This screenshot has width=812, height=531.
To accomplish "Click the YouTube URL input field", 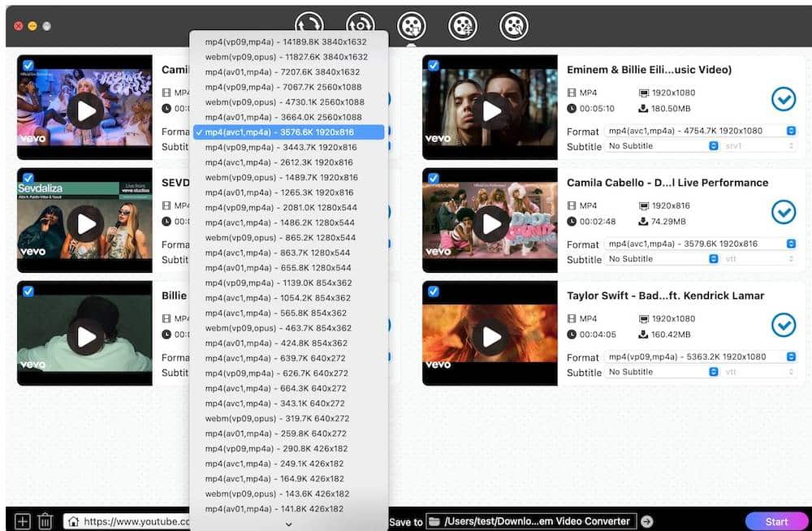I will pos(138,521).
